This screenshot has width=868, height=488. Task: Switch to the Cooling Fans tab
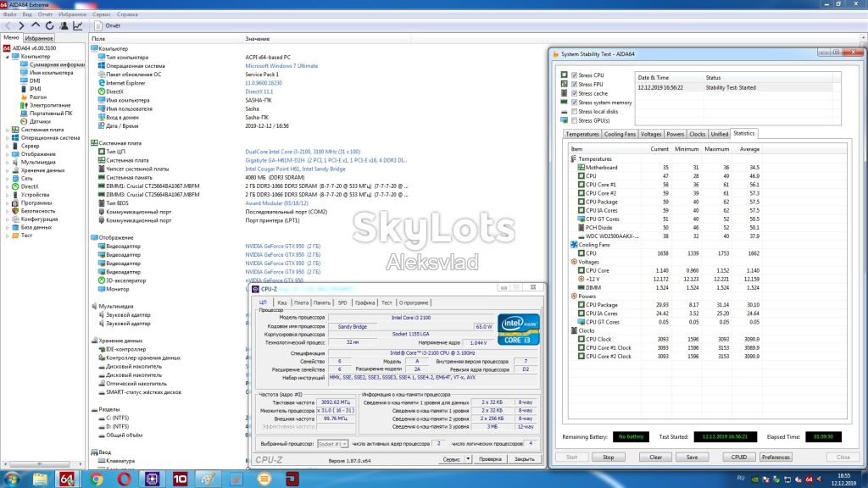pyautogui.click(x=620, y=134)
